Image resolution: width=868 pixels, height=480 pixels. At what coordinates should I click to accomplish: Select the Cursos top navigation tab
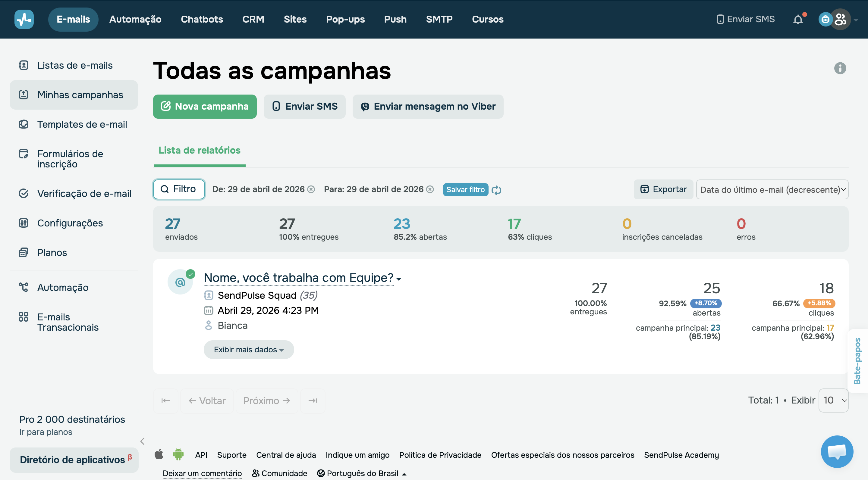(488, 20)
